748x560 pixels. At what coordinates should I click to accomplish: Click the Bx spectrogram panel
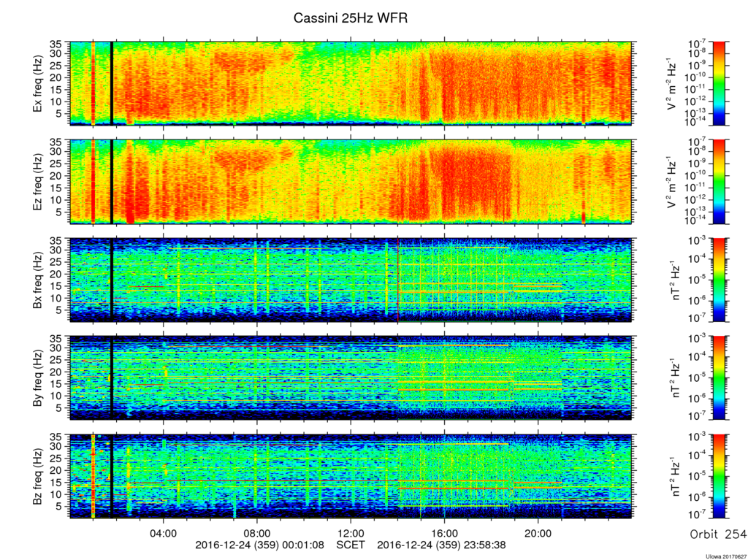pyautogui.click(x=351, y=280)
